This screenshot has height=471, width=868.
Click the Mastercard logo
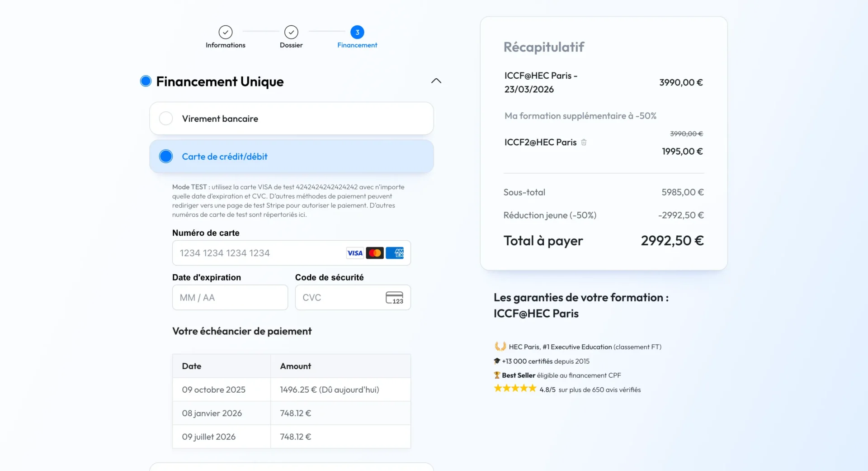pyautogui.click(x=375, y=253)
